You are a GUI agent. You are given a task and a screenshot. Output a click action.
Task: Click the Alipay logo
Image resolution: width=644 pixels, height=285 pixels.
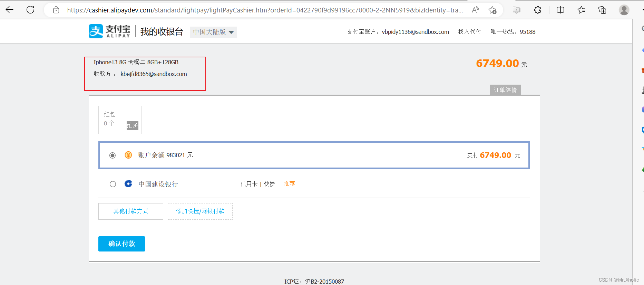tap(109, 31)
